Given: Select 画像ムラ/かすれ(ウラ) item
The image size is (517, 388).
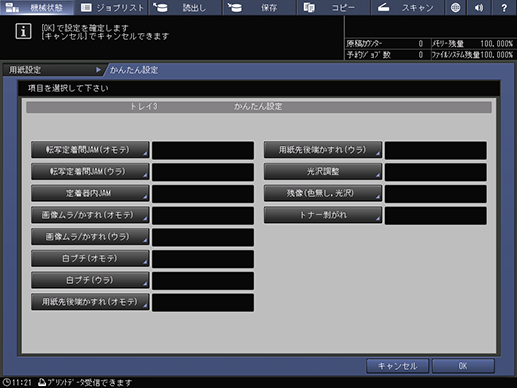Looking at the screenshot, I should coord(90,237).
